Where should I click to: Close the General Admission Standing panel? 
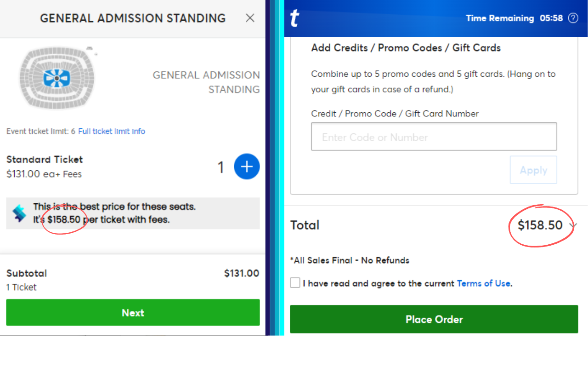pyautogui.click(x=250, y=18)
